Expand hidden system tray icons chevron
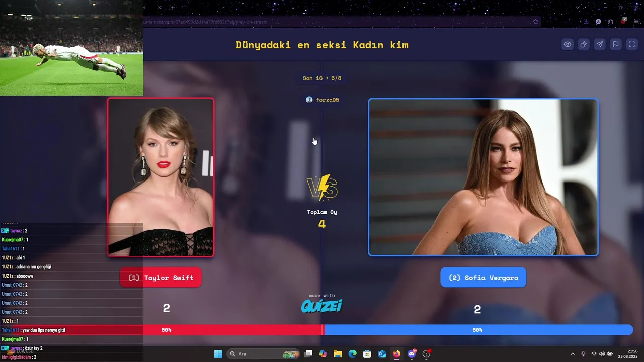The width and height of the screenshot is (644, 362). (572, 354)
